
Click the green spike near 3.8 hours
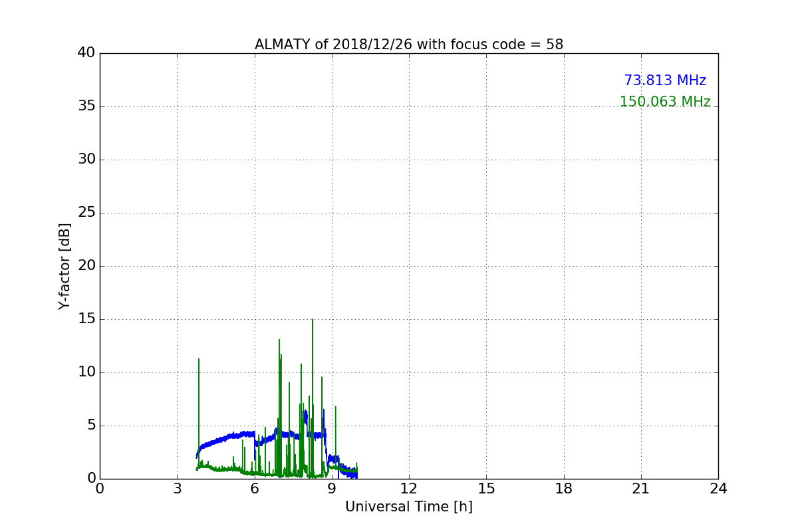point(198,412)
